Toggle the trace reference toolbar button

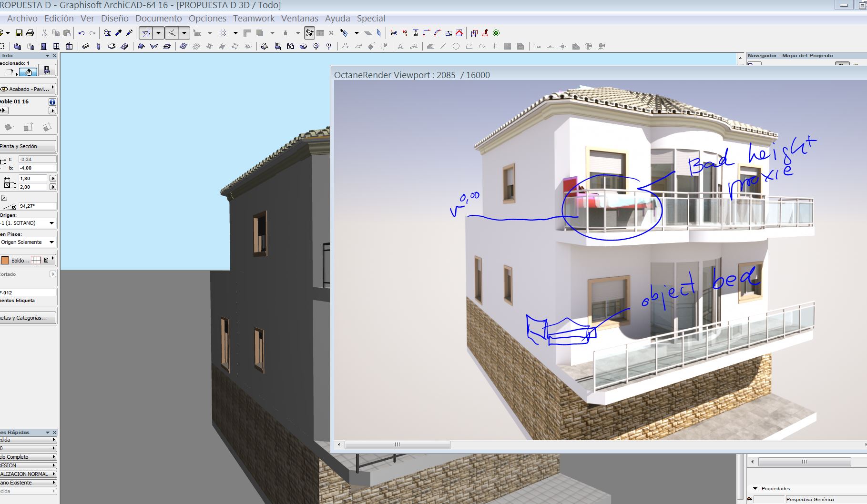click(310, 33)
